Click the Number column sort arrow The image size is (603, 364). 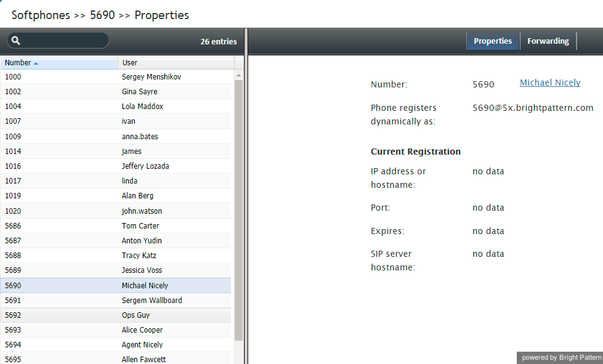[36, 63]
